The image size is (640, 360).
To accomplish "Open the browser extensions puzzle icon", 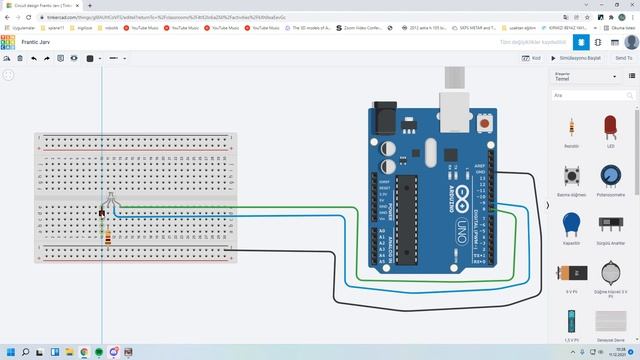I will [x=611, y=17].
